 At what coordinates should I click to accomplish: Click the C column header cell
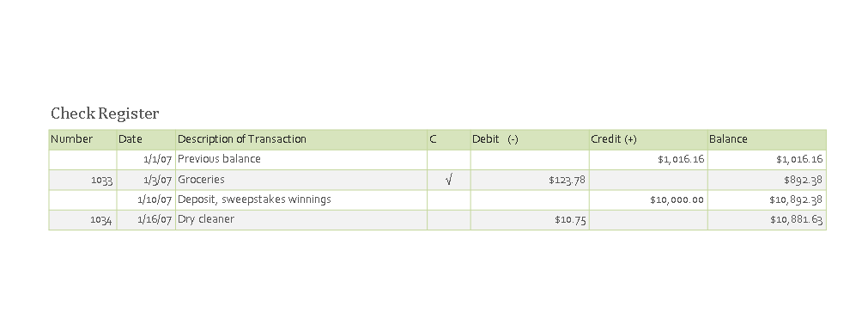[x=449, y=139]
